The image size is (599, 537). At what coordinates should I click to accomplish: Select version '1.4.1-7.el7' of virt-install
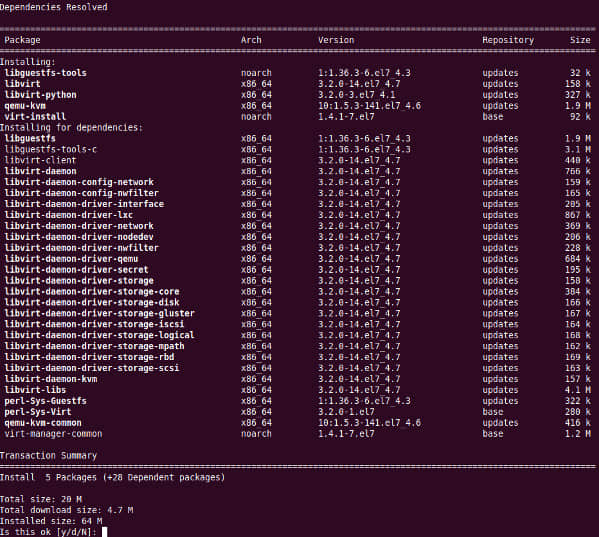(346, 116)
